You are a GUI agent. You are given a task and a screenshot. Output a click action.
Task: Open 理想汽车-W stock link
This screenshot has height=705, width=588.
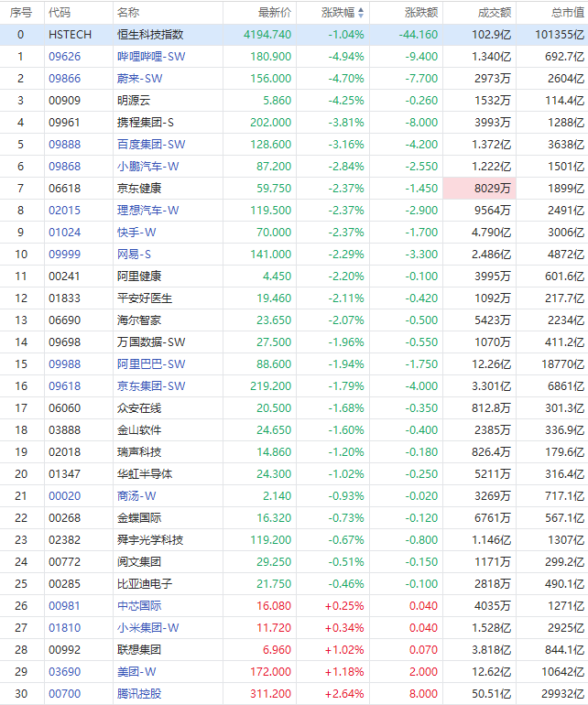148,211
